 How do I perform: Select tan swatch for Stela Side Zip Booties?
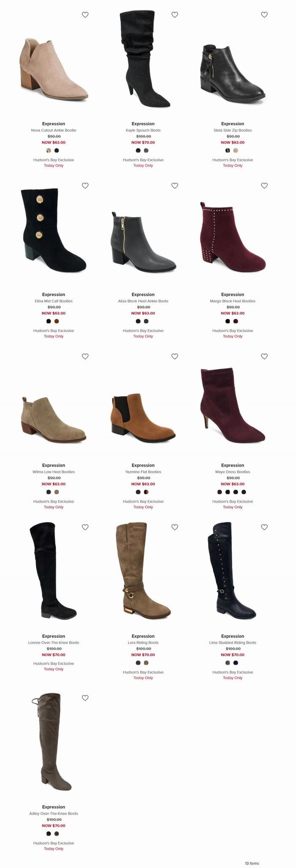236,150
